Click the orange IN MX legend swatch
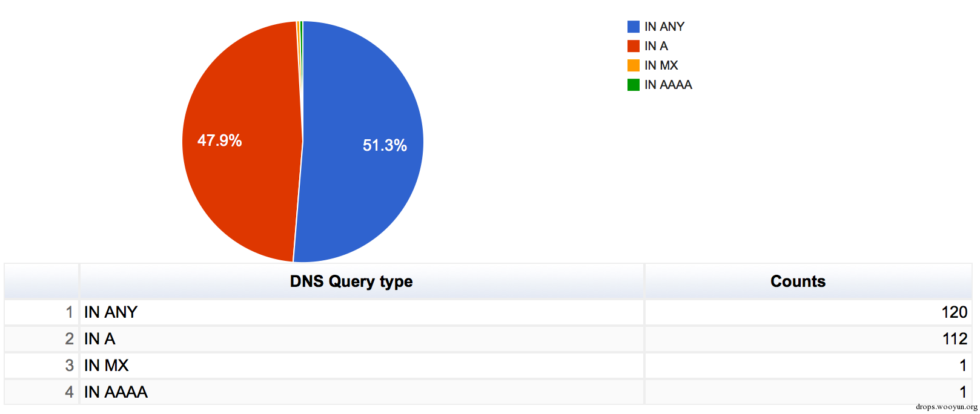Screen dimensions: 980x414 [633, 65]
